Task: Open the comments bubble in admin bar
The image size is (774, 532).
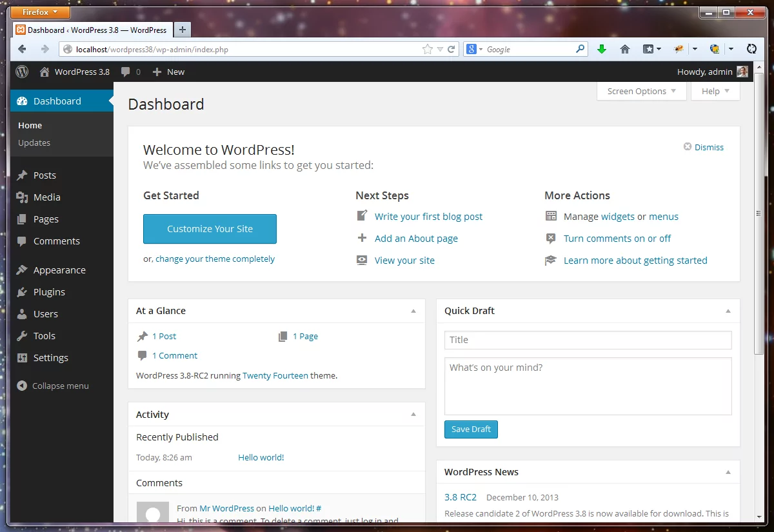Action: click(126, 72)
